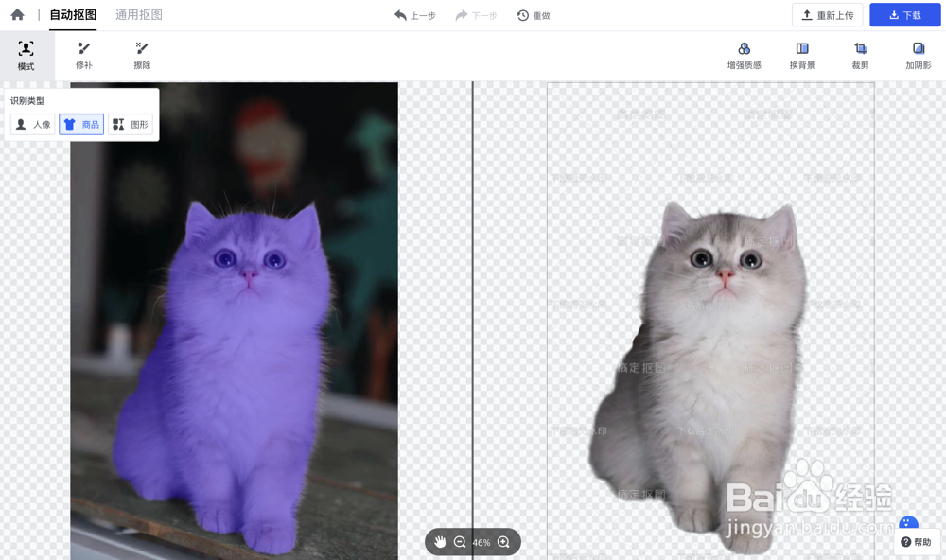Zoom out with the minus magnifier
946x560 pixels.
pos(460,542)
